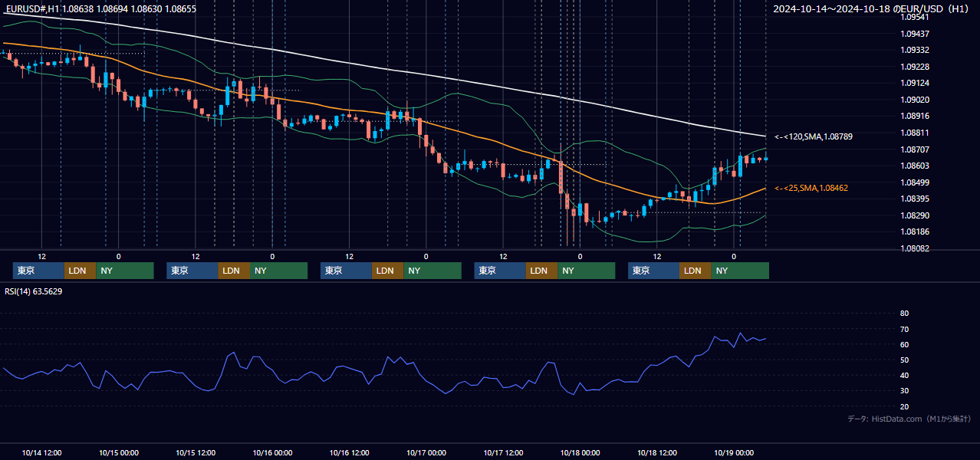Click the RSI scale value 60
This screenshot has height=460, width=980.
904,344
